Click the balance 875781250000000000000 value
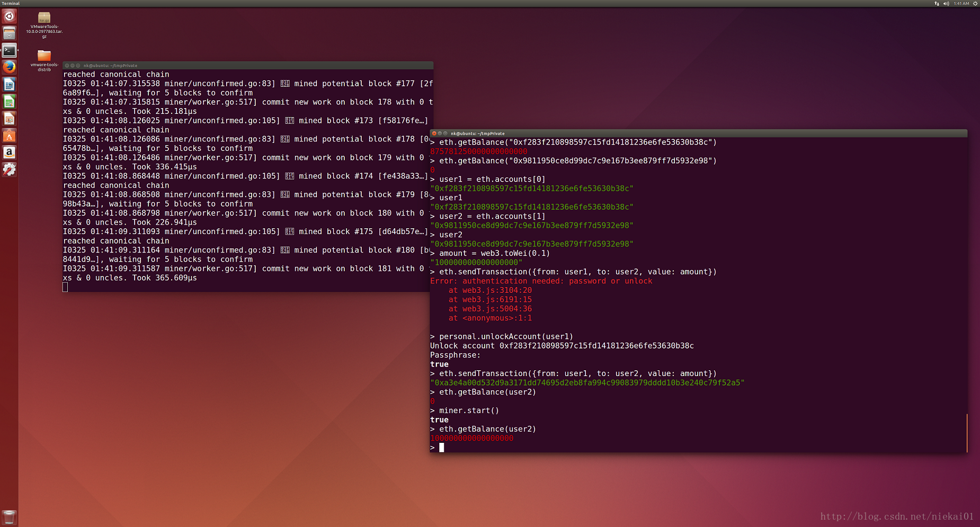 point(478,151)
